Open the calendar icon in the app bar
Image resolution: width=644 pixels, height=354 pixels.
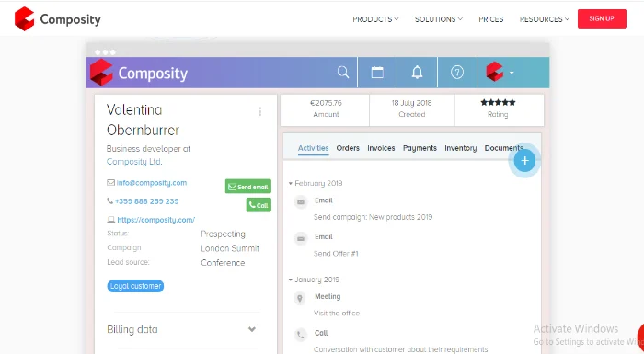tap(377, 73)
